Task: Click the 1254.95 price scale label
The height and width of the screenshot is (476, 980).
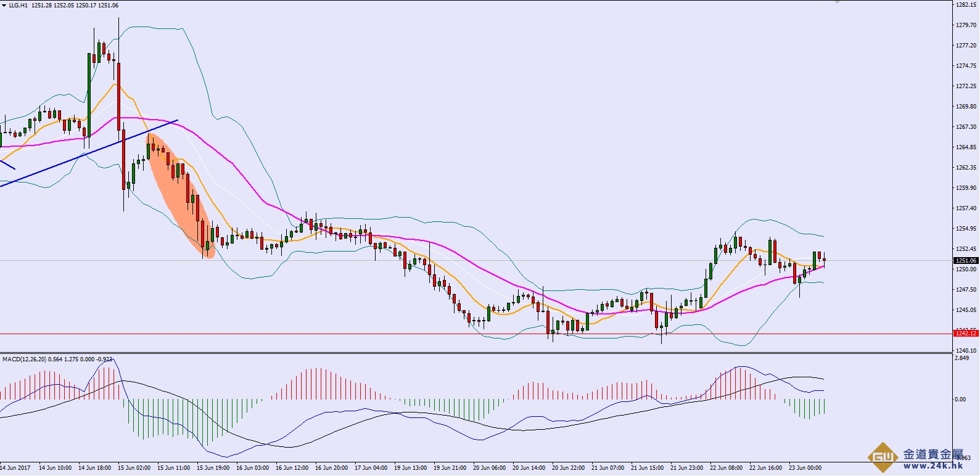Action: pos(966,229)
